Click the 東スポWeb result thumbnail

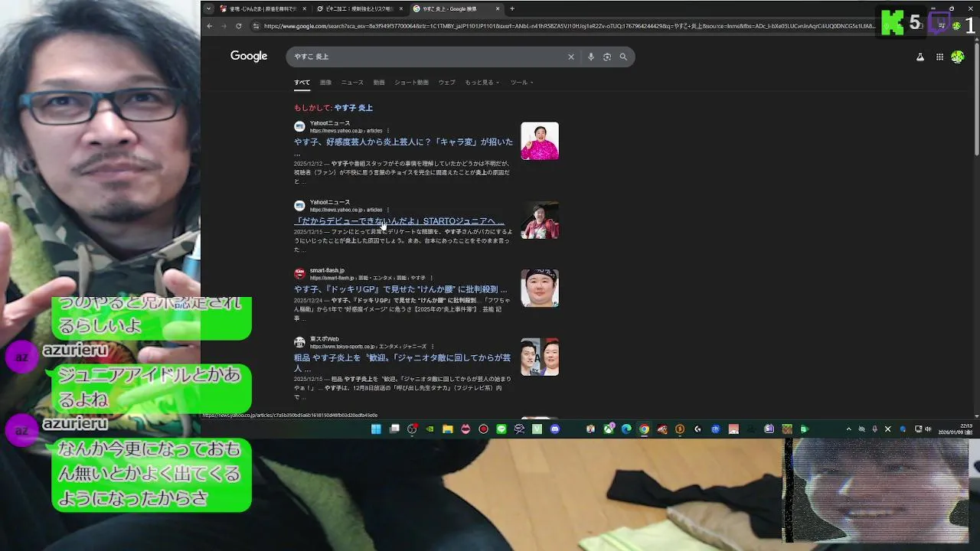[540, 357]
